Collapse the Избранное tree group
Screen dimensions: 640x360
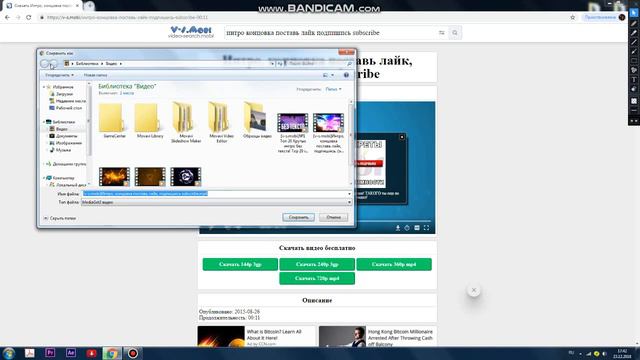pos(44,87)
